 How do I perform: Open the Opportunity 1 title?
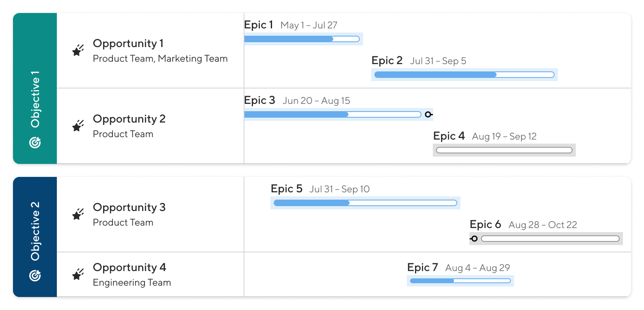[128, 43]
